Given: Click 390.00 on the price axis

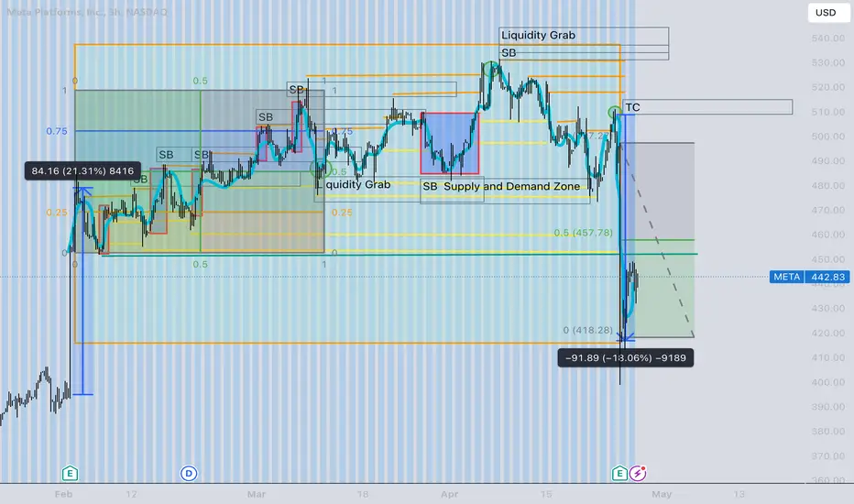Looking at the screenshot, I should 827,407.
